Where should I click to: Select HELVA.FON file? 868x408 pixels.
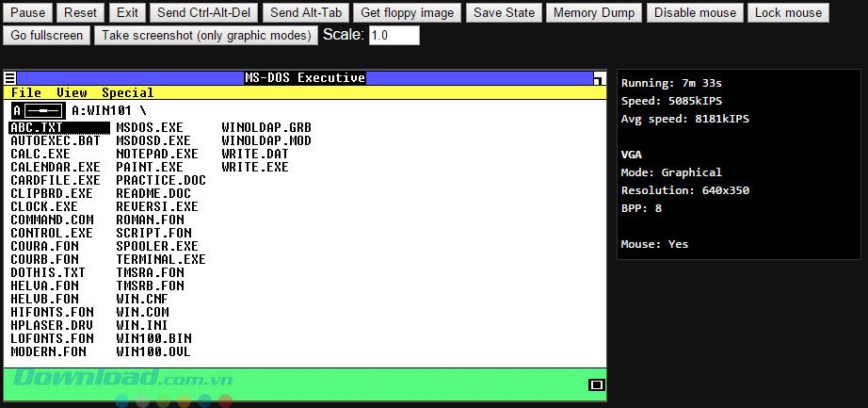(x=44, y=286)
